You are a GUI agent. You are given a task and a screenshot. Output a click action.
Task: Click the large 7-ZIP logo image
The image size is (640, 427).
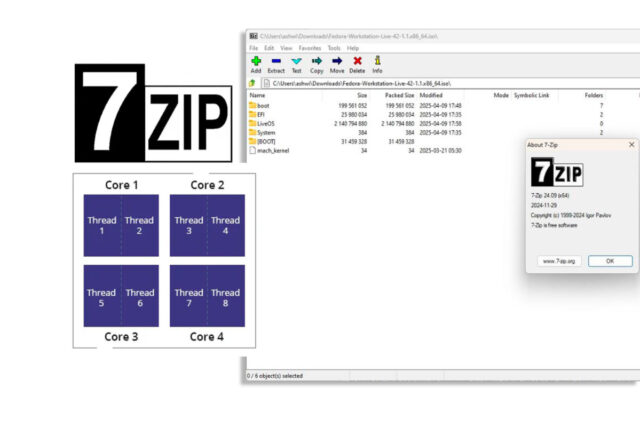153,113
